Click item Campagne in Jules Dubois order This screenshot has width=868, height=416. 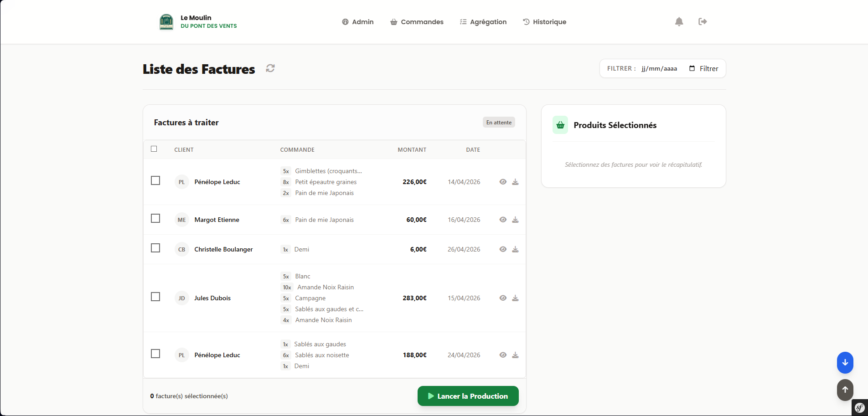[310, 298]
